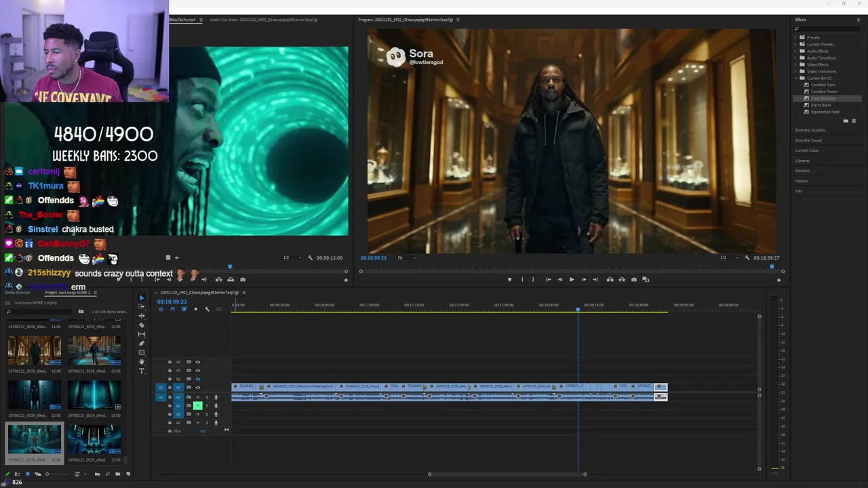Expand Audio Transitions folder
This screenshot has height=488, width=868.
797,58
